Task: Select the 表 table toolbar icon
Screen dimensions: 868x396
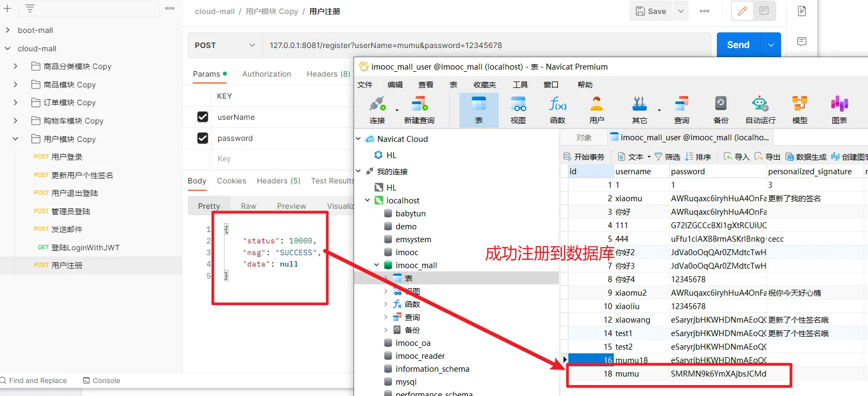Action: coord(479,104)
